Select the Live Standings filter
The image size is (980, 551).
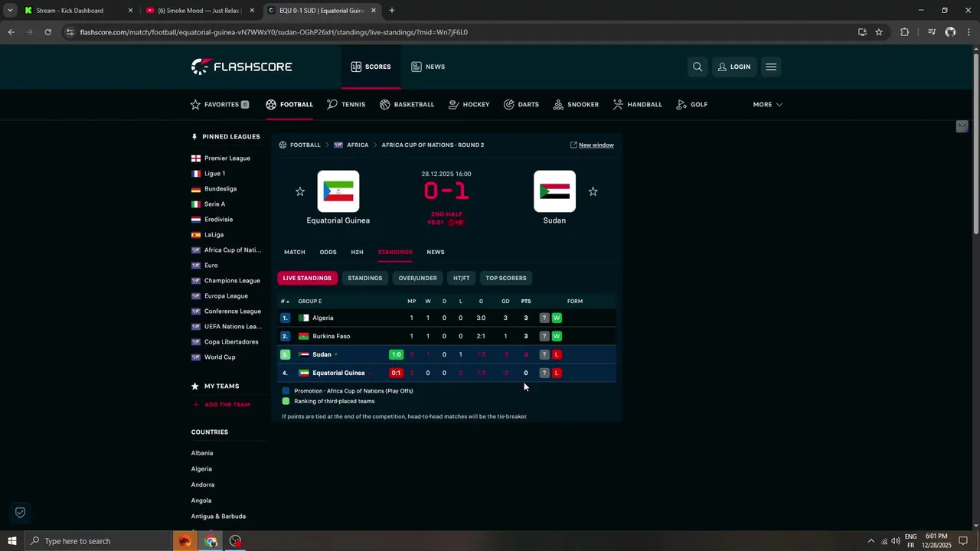click(x=307, y=278)
